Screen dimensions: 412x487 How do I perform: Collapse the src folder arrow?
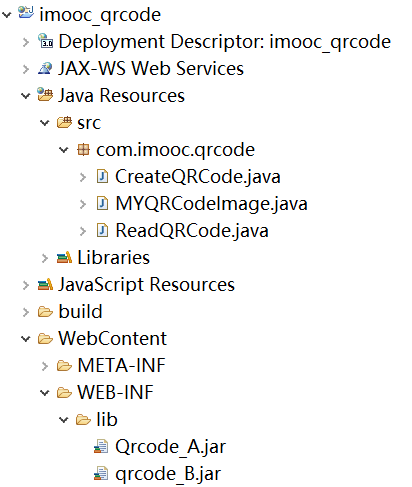click(x=45, y=123)
